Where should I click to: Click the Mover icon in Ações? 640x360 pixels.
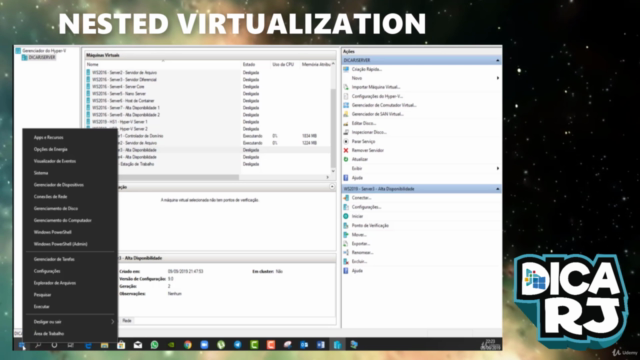(346, 234)
